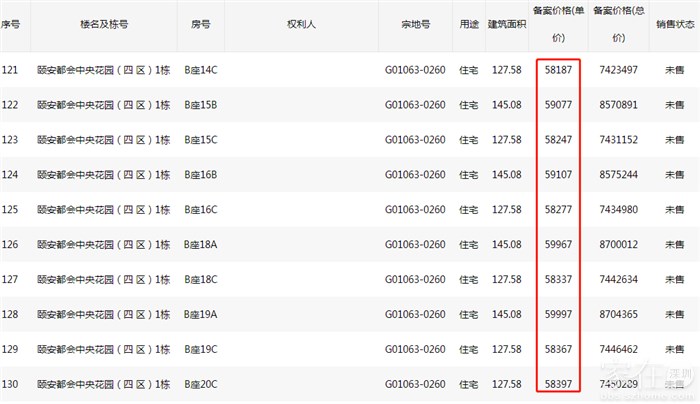The image size is (700, 404).
Task: Click building area 145.08 in row 122
Action: 507,104
